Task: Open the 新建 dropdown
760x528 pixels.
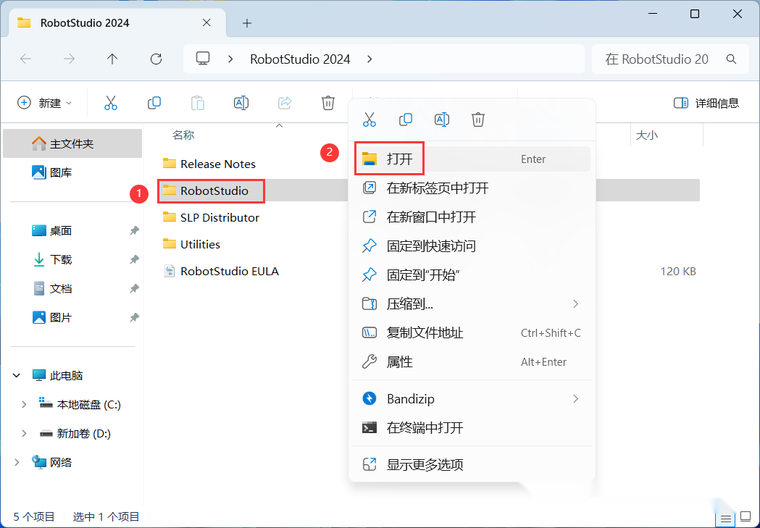Action: (x=45, y=103)
